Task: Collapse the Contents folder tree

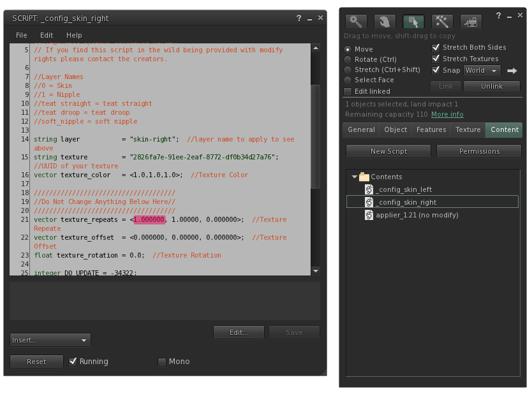Action: [x=355, y=177]
